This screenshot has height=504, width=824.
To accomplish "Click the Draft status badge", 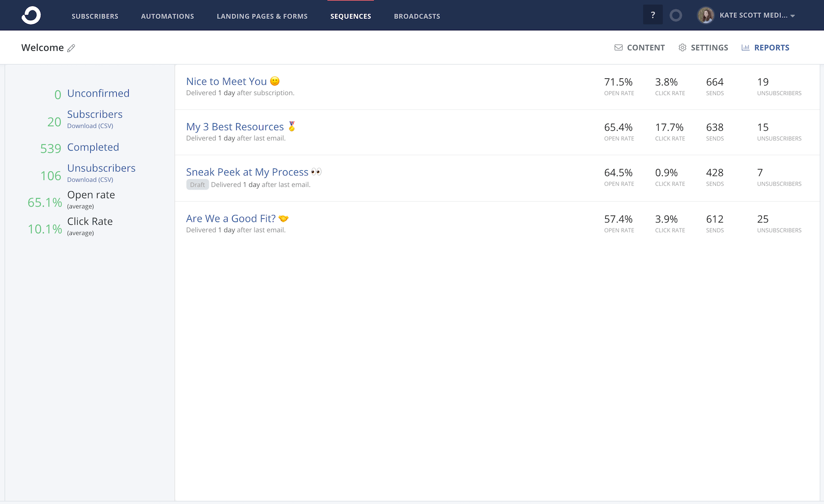I will point(197,184).
